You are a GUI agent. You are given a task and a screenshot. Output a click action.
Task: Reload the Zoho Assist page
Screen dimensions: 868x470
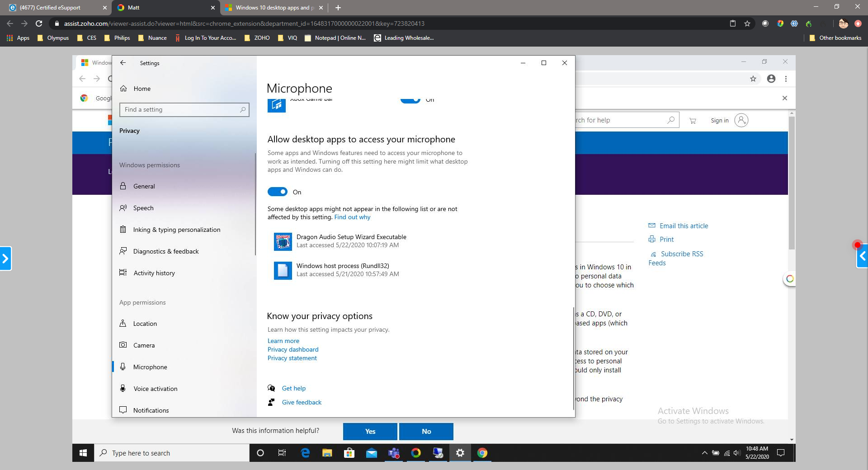tap(39, 23)
